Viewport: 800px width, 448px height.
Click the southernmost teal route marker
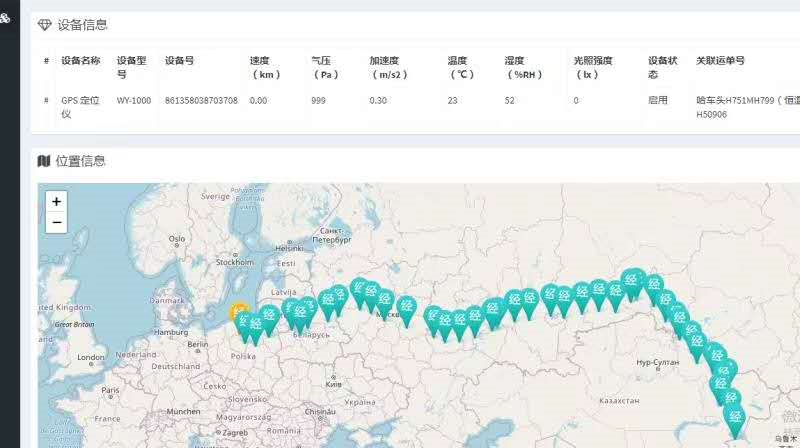[735, 421]
